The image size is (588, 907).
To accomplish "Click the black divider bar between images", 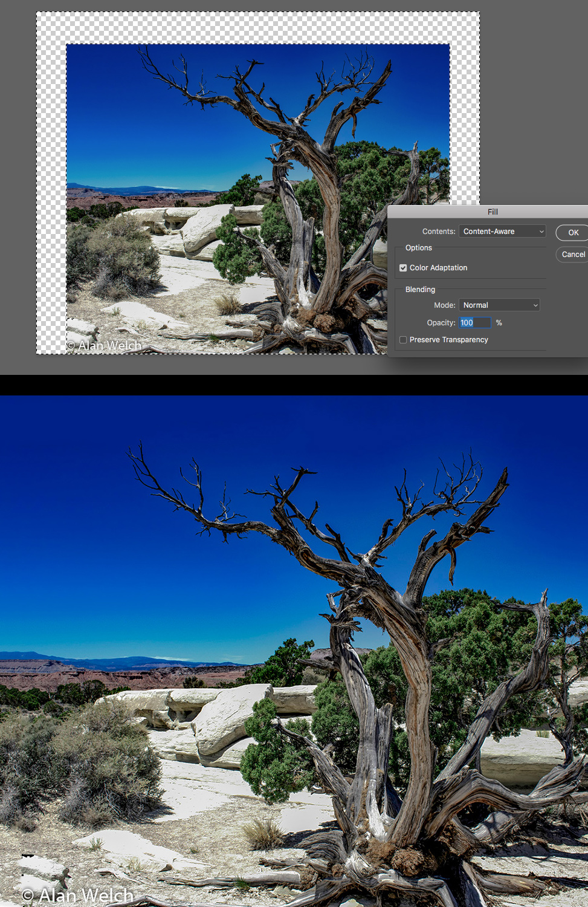I will click(294, 385).
